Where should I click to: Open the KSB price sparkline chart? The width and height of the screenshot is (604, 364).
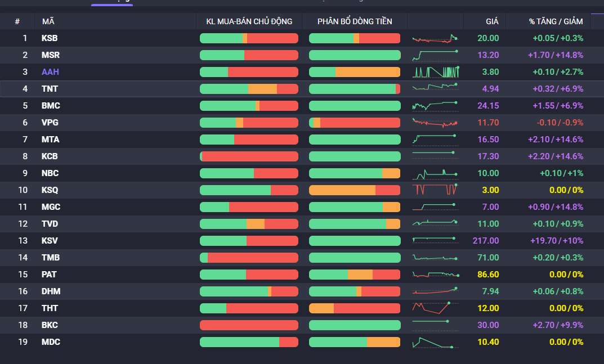[x=435, y=38]
